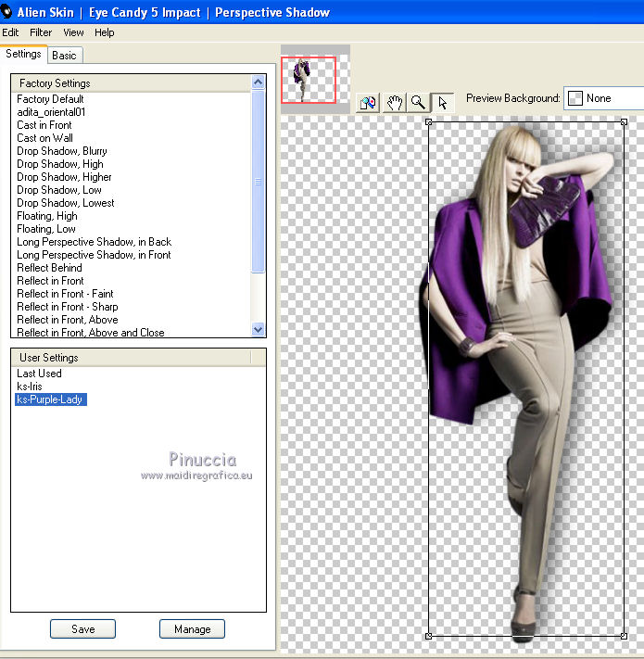Viewport: 644px width, 659px height.
Task: Click the Save button
Action: [82, 628]
